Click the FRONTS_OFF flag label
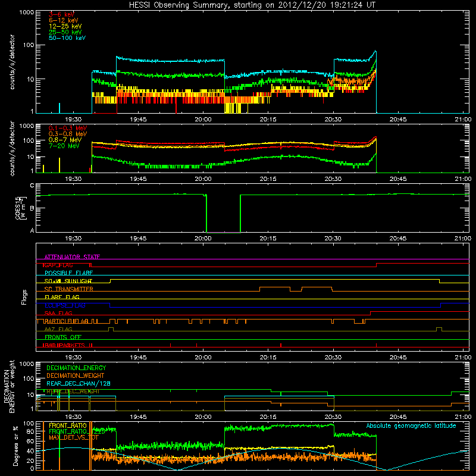 click(x=63, y=337)
